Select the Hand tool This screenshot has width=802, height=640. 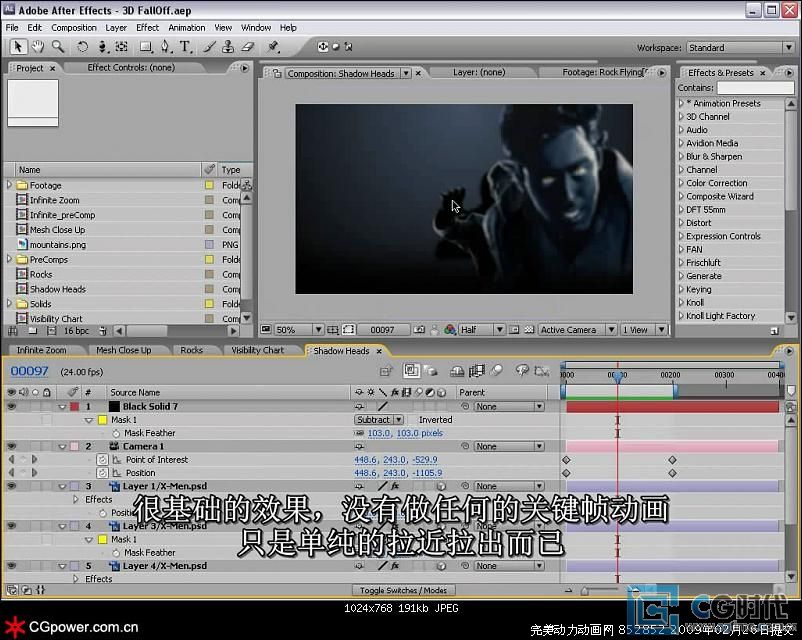[x=37, y=47]
